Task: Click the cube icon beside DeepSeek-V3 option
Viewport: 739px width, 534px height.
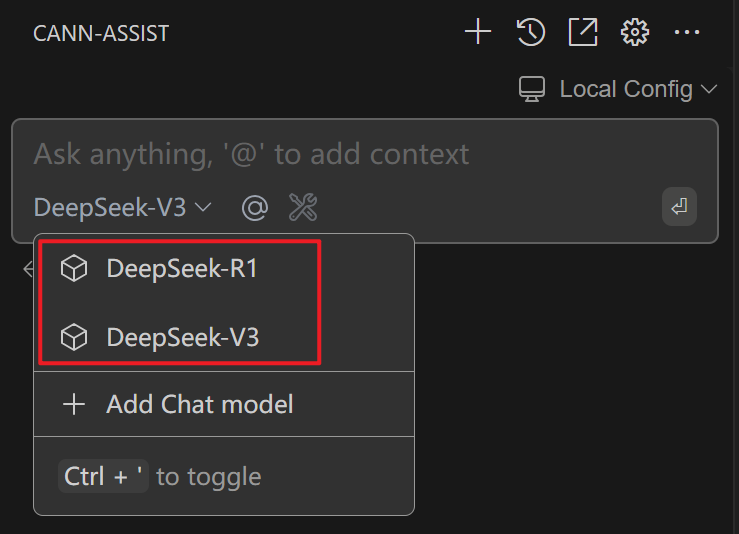Action: (74, 338)
